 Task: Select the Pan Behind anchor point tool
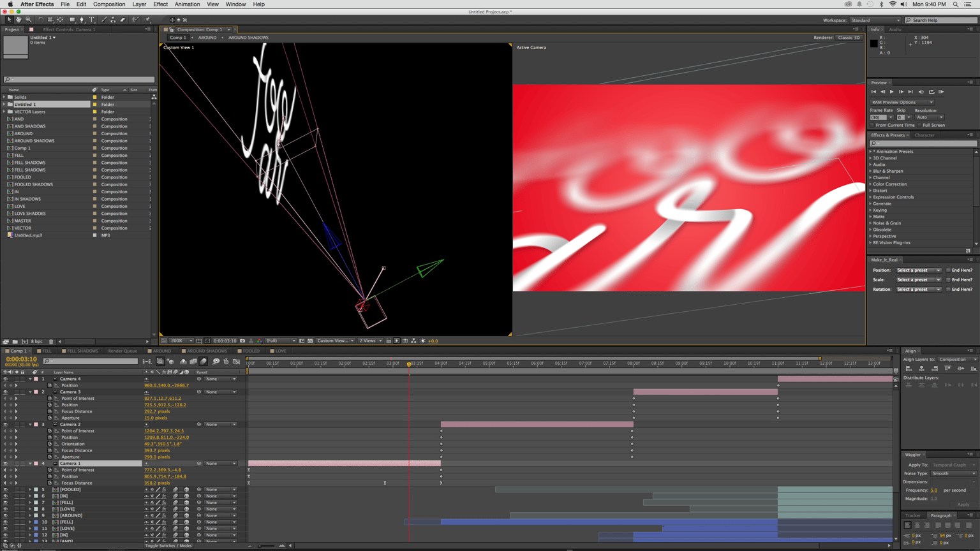[x=61, y=20]
